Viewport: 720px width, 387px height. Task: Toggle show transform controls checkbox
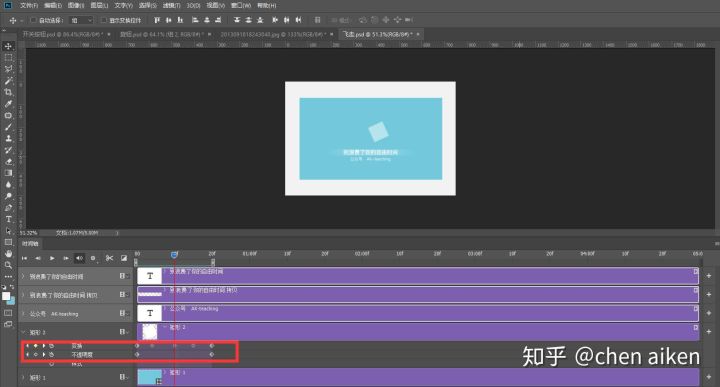point(104,20)
